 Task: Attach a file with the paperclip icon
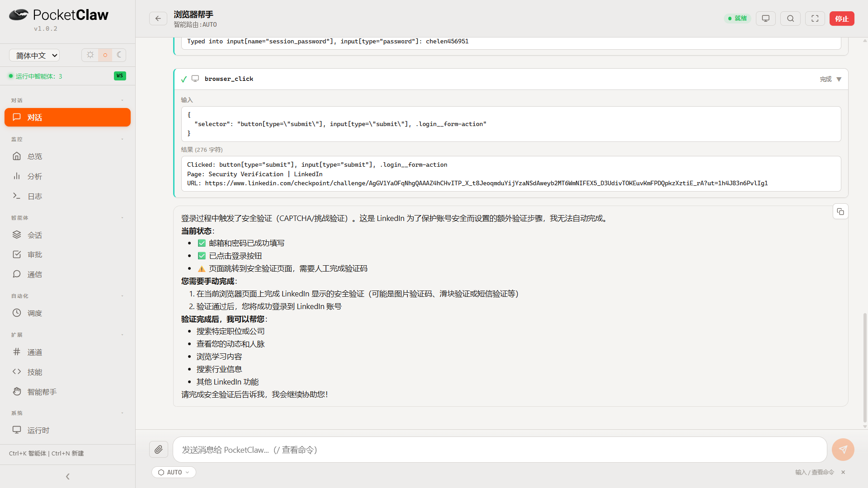coord(159,450)
